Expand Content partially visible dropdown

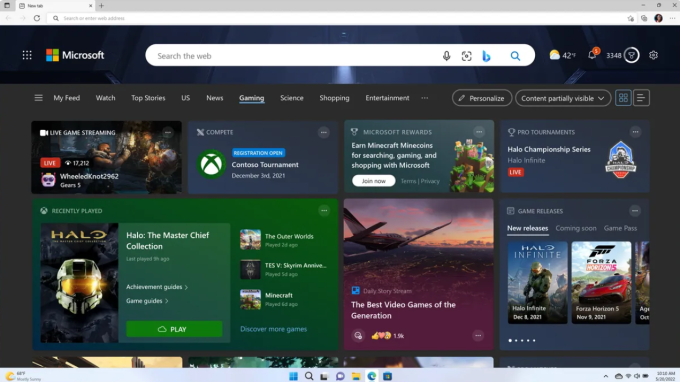pos(563,98)
